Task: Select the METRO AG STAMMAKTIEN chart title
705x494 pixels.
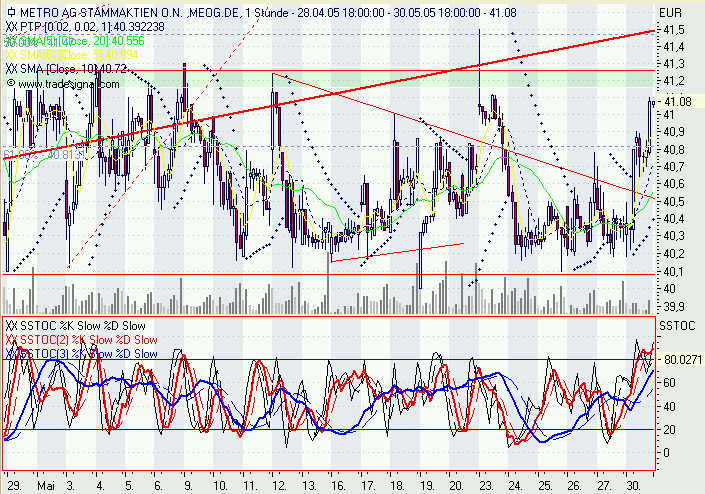Action: [x=268, y=13]
